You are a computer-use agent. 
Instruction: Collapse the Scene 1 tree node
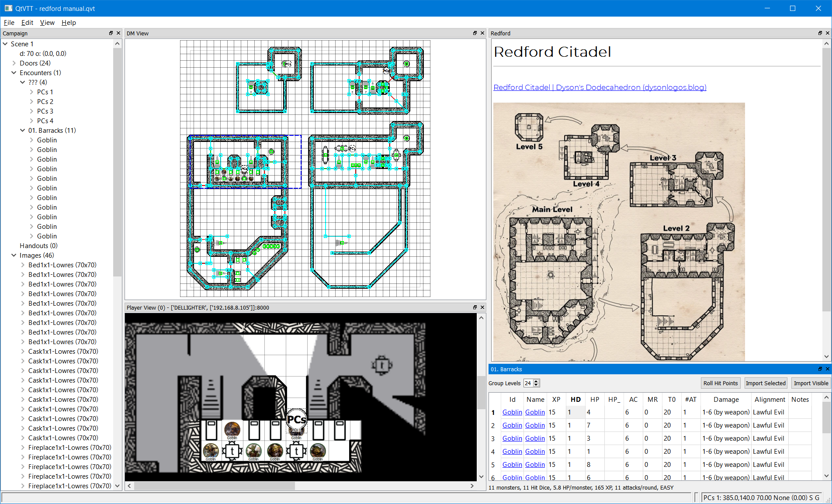(x=5, y=44)
